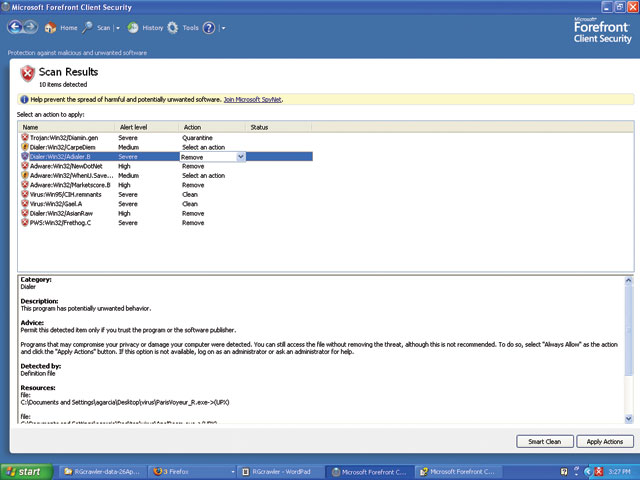Click the Forward arrow button
The width and height of the screenshot is (640, 480).
click(x=30, y=27)
